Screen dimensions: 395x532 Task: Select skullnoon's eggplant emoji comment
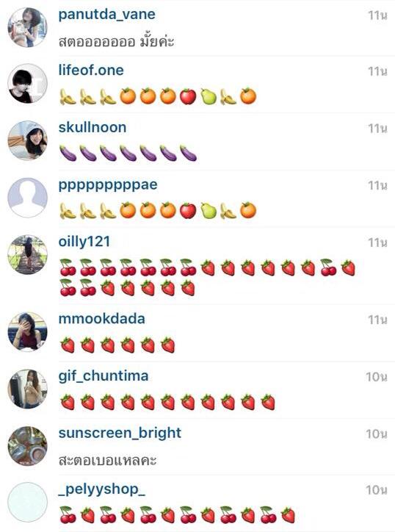tap(128, 154)
